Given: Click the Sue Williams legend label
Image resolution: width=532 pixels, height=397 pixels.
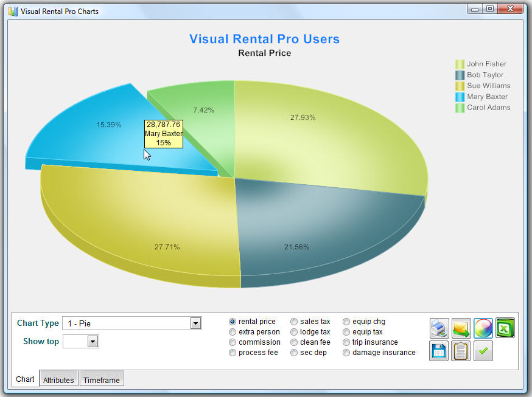Looking at the screenshot, I should pyautogui.click(x=489, y=86).
